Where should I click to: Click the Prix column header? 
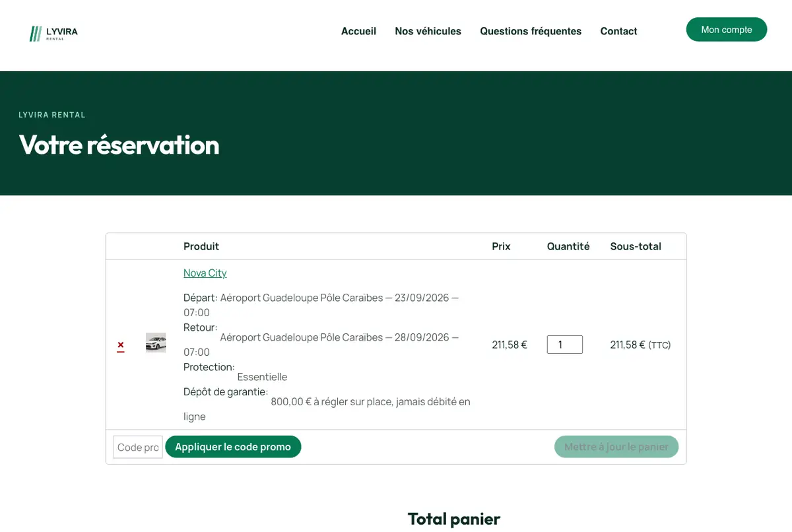click(501, 246)
